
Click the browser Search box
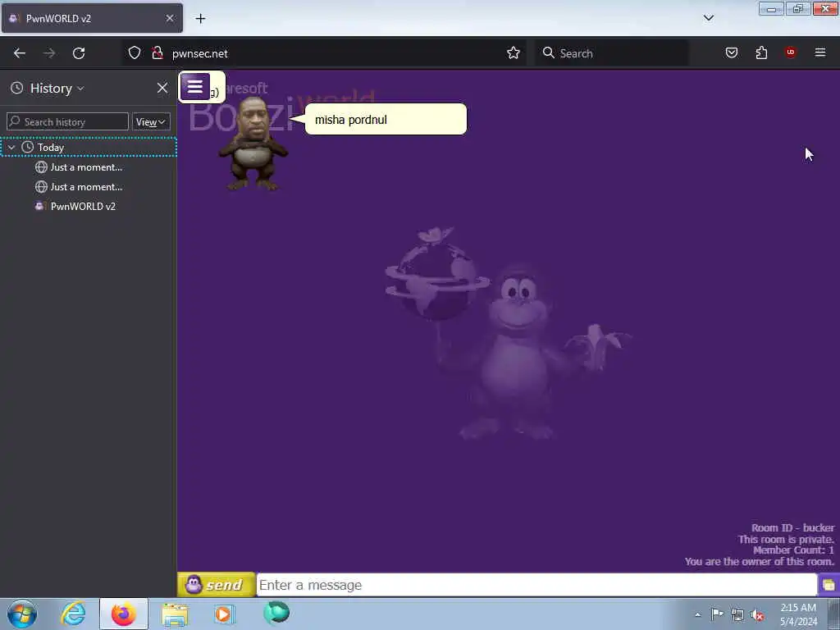pos(612,53)
